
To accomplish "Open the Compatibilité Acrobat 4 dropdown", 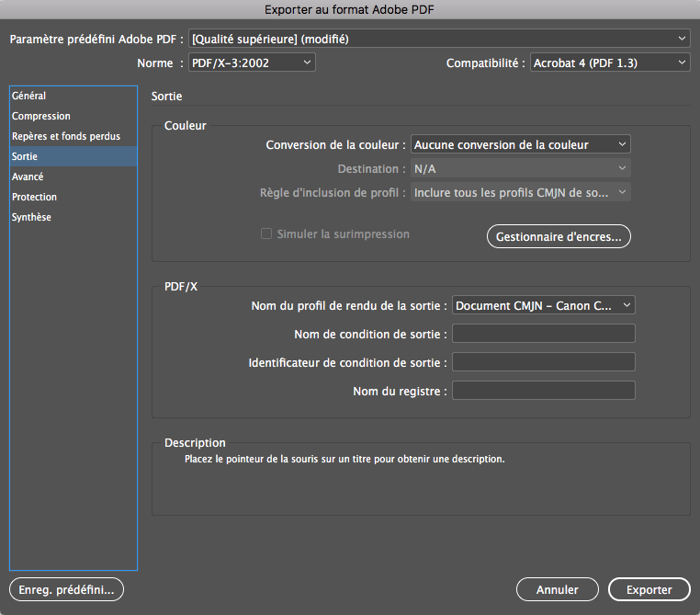I will 610,63.
